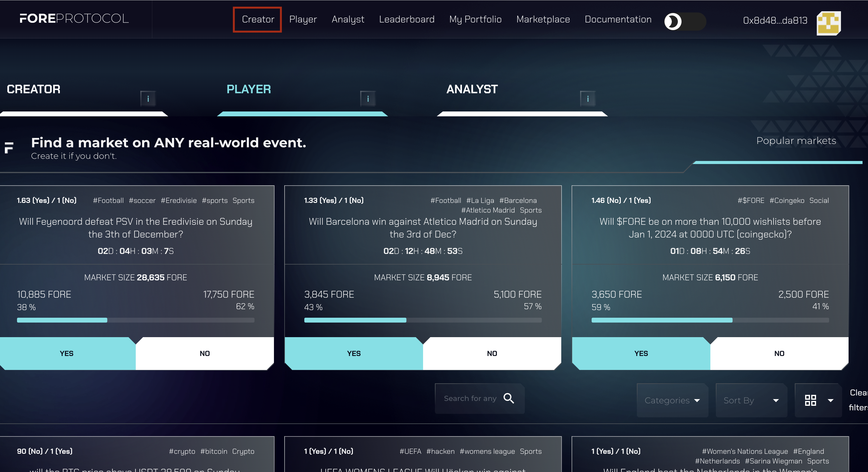Choose YES on the Feyenoord vs PSV market
This screenshot has height=472, width=868.
pyautogui.click(x=67, y=354)
